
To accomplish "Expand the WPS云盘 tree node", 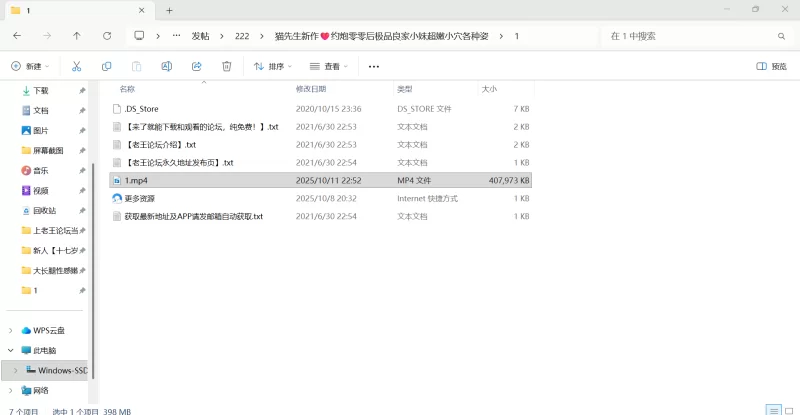I will [11, 330].
